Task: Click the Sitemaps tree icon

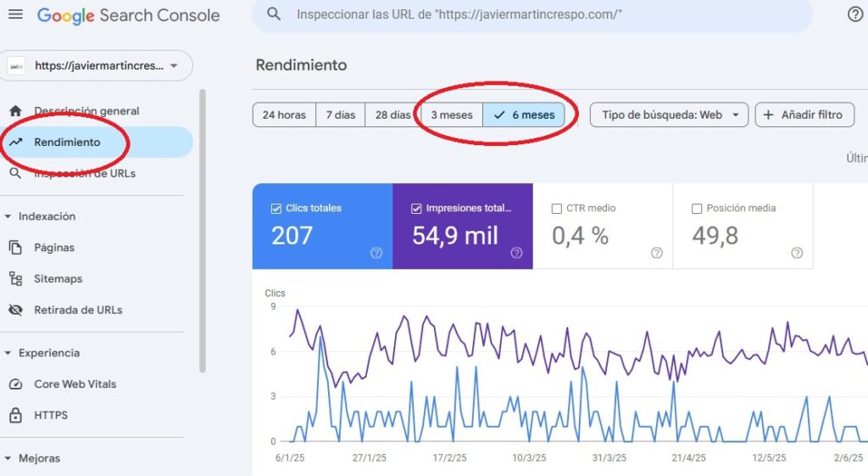Action: point(15,279)
